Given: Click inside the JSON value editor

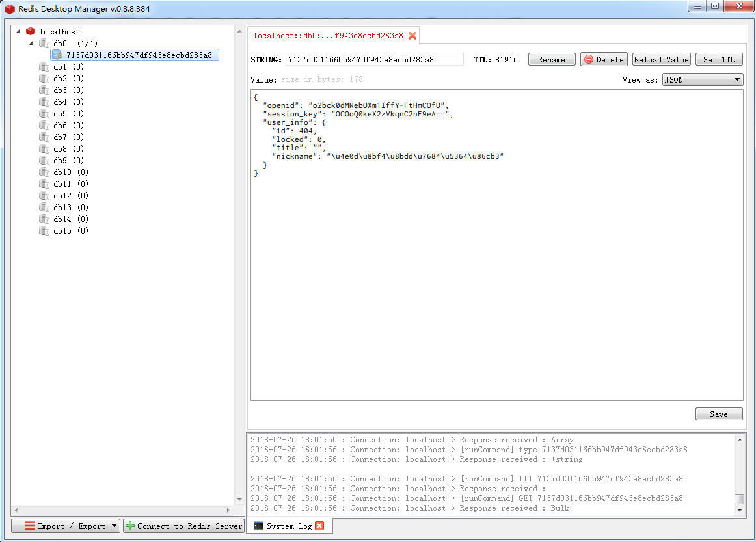Looking at the screenshot, I should pos(496,245).
